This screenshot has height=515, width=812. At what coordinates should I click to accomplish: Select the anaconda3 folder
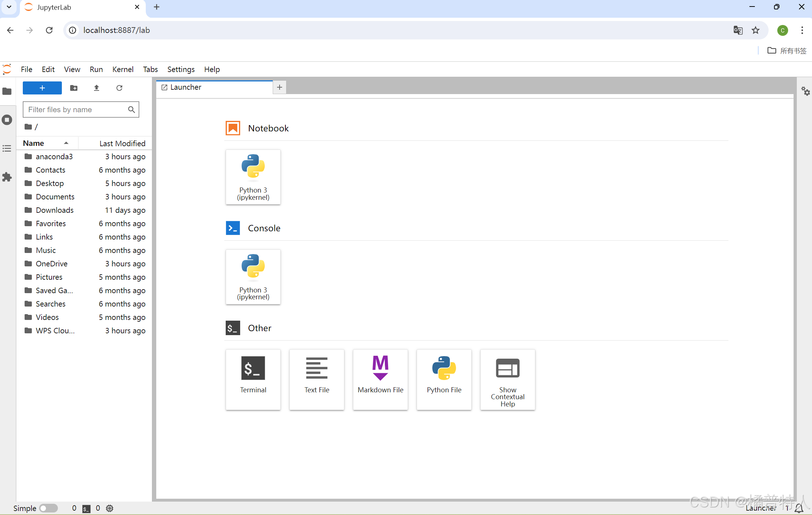click(x=84, y=156)
